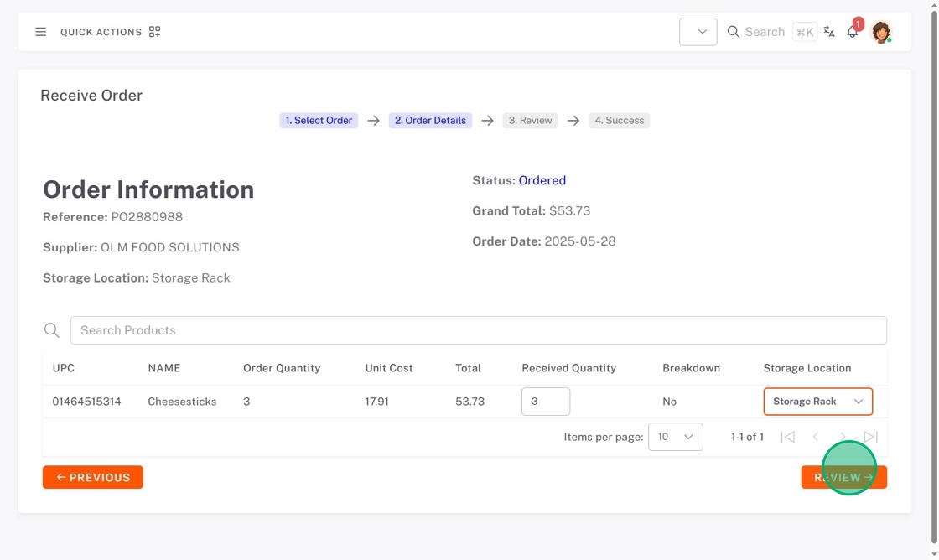Screen dimensions: 939x560
Task: Go to the Select Order step
Action: pyautogui.click(x=319, y=121)
